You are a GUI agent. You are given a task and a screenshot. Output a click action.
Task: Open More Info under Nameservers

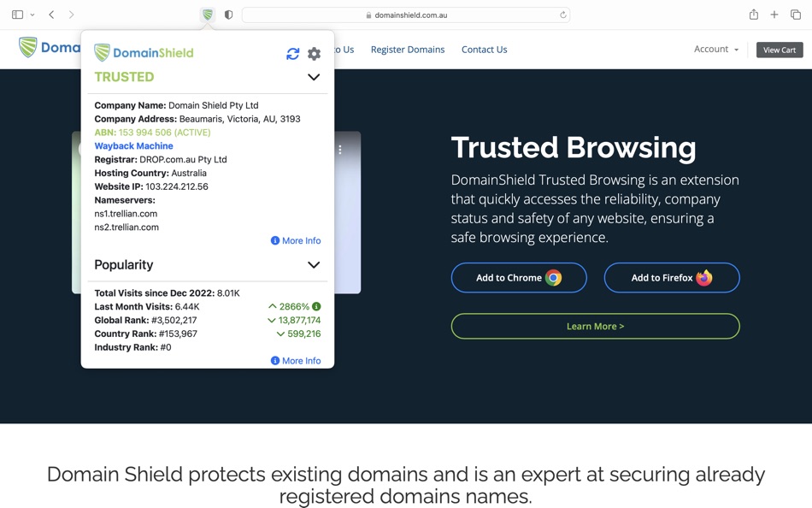tap(296, 240)
